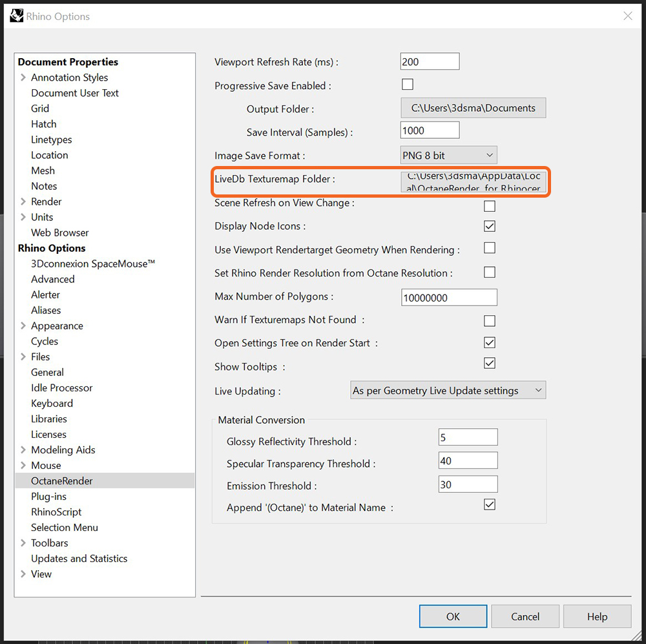This screenshot has width=646, height=644.
Task: Select Mesh settings page
Action: (x=43, y=171)
